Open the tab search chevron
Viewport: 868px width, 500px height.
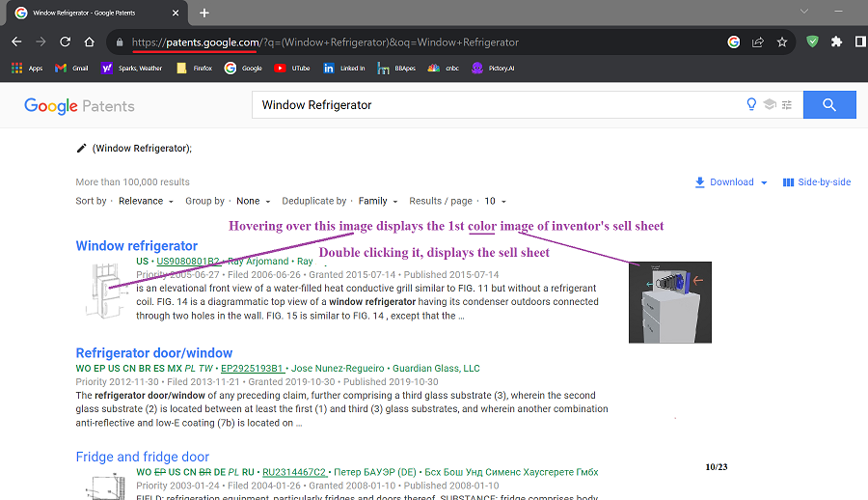(804, 11)
